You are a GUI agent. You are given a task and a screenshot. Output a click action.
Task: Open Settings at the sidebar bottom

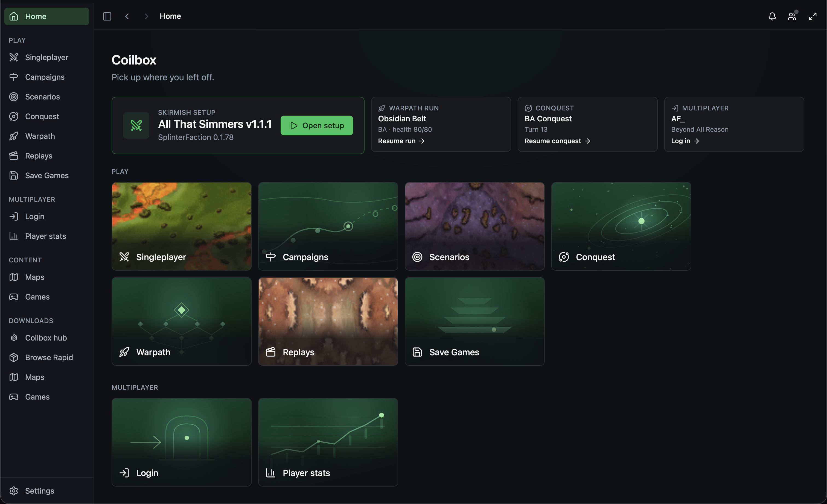pos(47,491)
